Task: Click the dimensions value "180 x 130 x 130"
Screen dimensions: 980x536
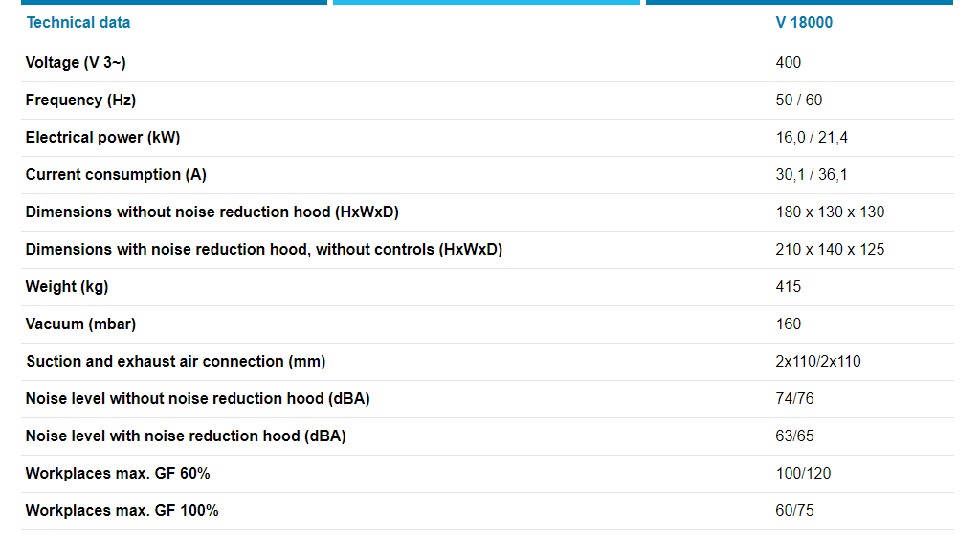Action: point(830,212)
